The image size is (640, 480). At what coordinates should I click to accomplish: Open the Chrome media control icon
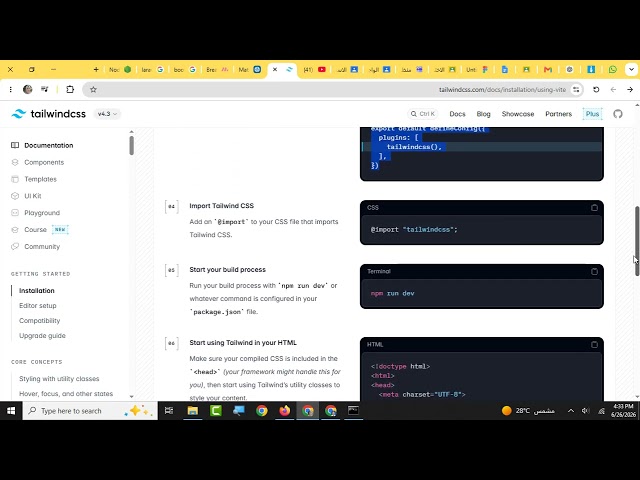(44, 89)
